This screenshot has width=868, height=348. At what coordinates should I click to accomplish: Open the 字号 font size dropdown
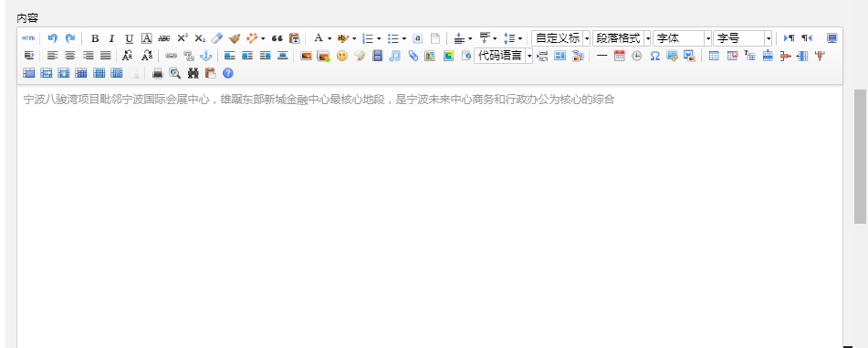(x=742, y=38)
